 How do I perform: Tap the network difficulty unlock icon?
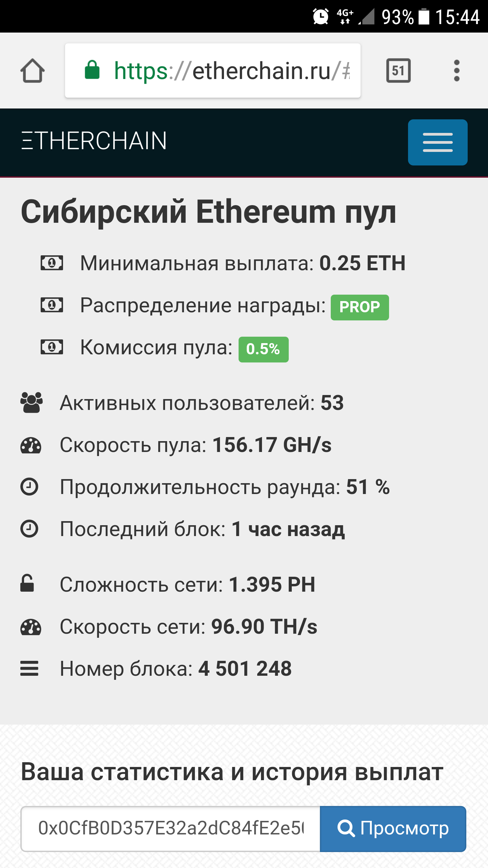pyautogui.click(x=27, y=583)
